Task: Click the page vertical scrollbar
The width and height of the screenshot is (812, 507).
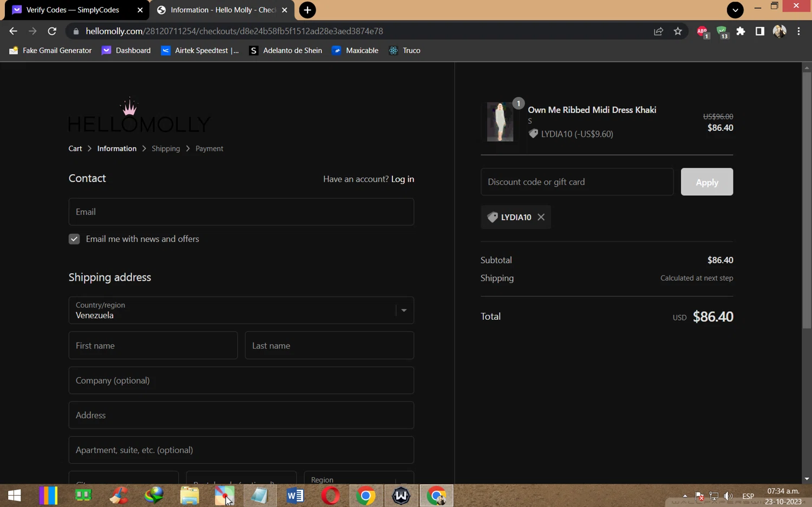Action: click(807, 200)
